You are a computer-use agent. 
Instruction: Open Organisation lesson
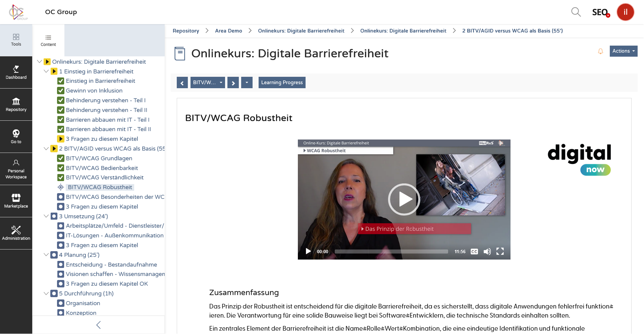(x=83, y=303)
